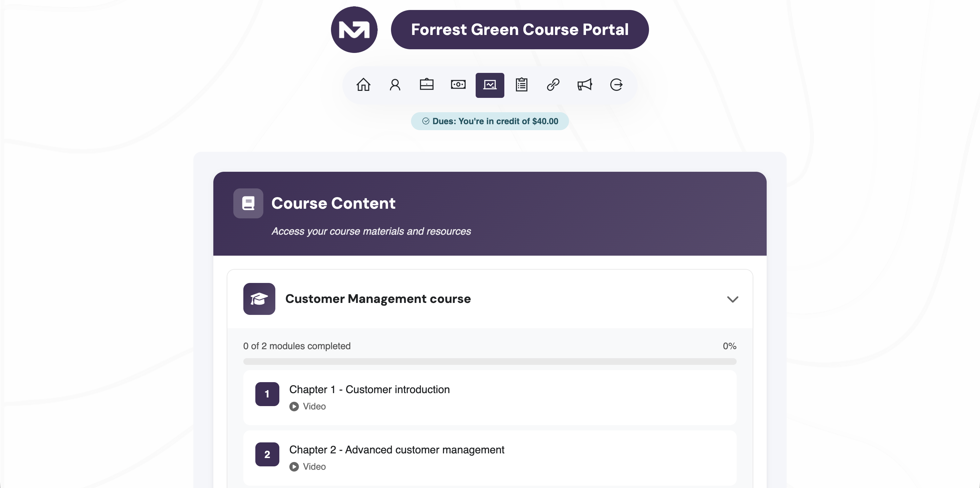
Task: Click the Forrest Green Course Portal title
Action: [520, 30]
